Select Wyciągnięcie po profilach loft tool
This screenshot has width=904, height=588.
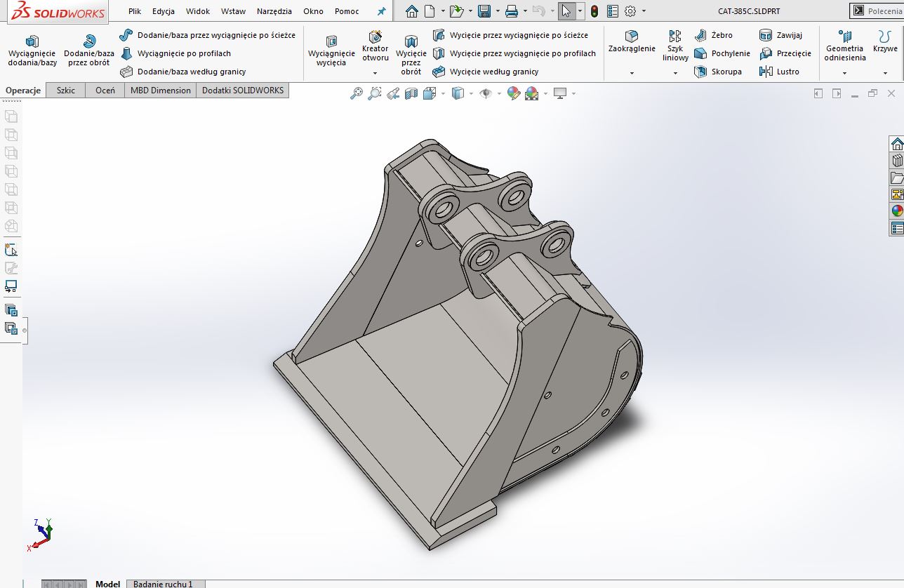(x=175, y=53)
